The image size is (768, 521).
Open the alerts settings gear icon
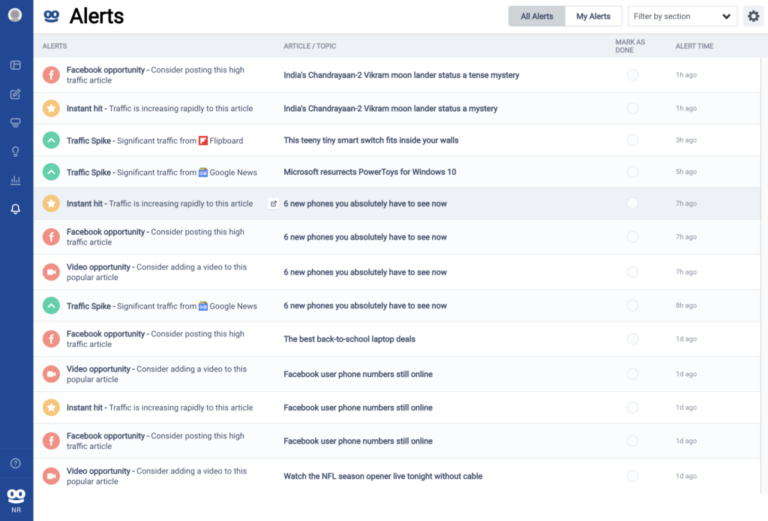(x=753, y=16)
